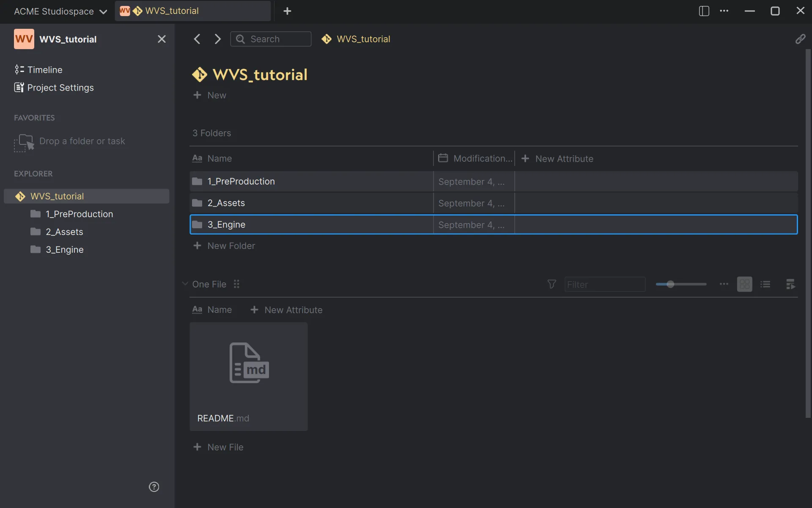Viewport: 812px width, 508px height.
Task: Click the WVS_tutorial workspace icon
Action: pyautogui.click(x=24, y=39)
